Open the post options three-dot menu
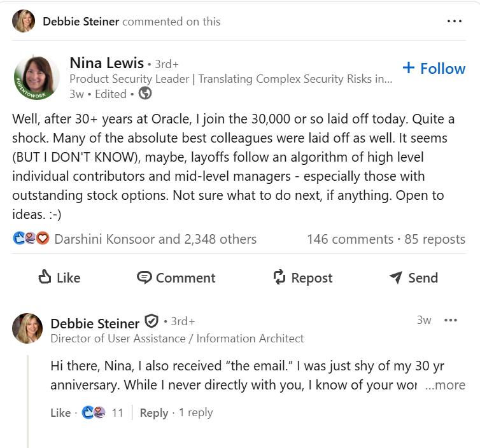 454,21
